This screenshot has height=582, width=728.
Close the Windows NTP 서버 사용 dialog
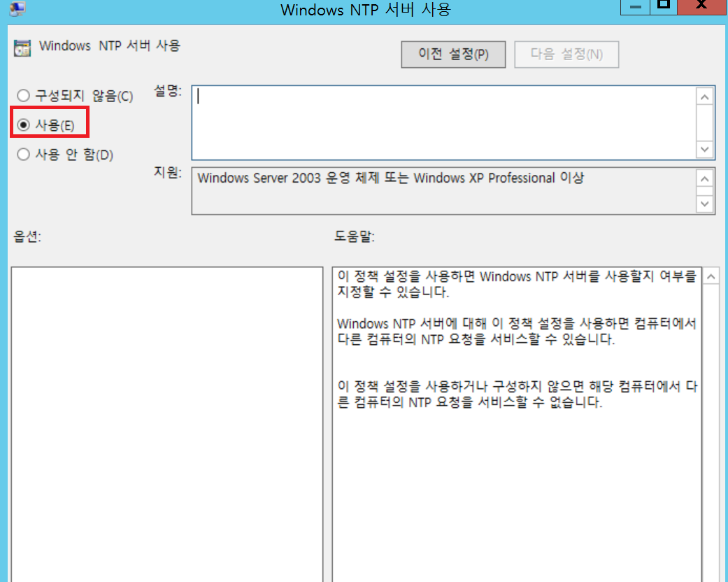[x=701, y=6]
